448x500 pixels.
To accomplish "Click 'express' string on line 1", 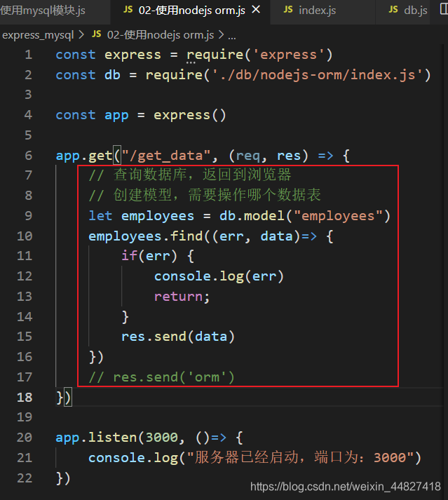I will [288, 55].
